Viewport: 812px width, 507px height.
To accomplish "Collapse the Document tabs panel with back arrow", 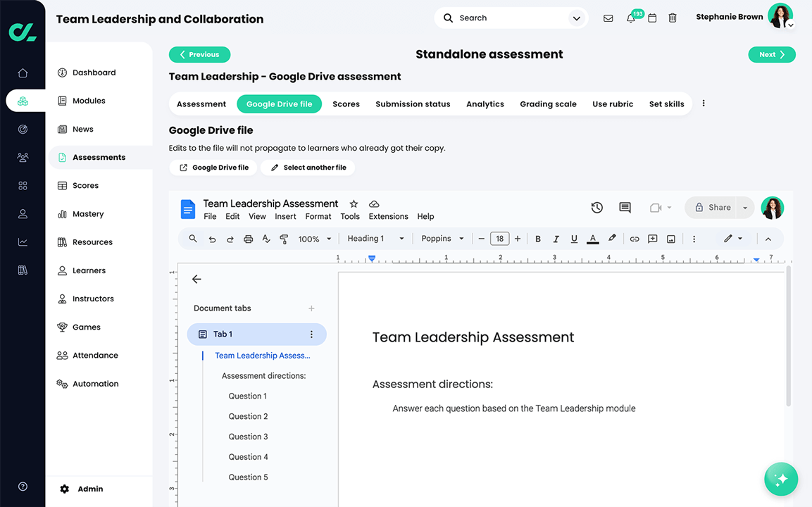I will click(x=196, y=279).
